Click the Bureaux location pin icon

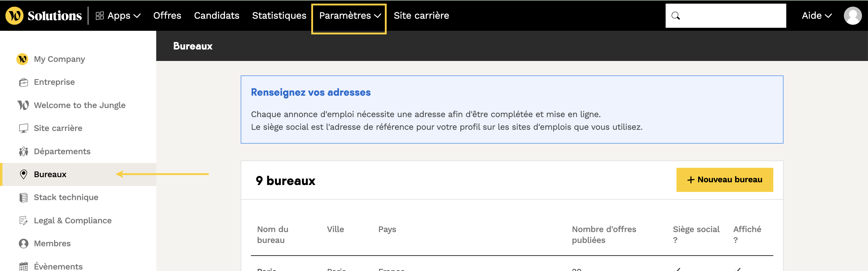click(x=23, y=174)
